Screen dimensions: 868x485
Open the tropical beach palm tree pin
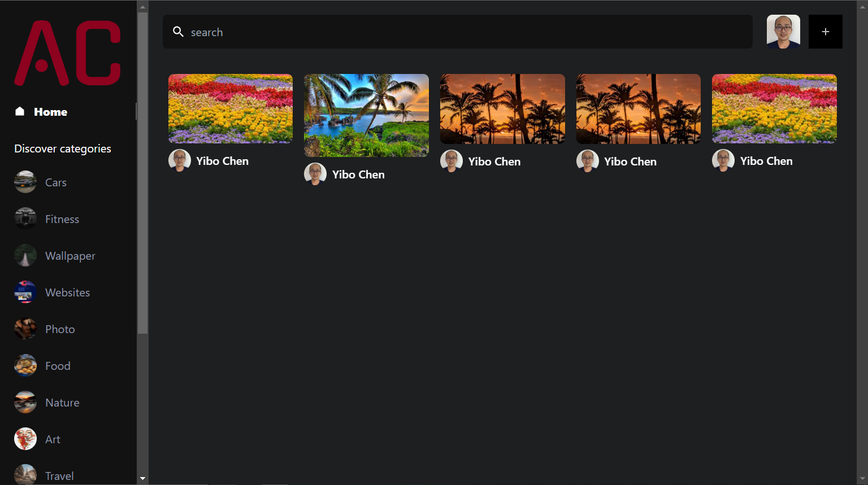point(366,115)
